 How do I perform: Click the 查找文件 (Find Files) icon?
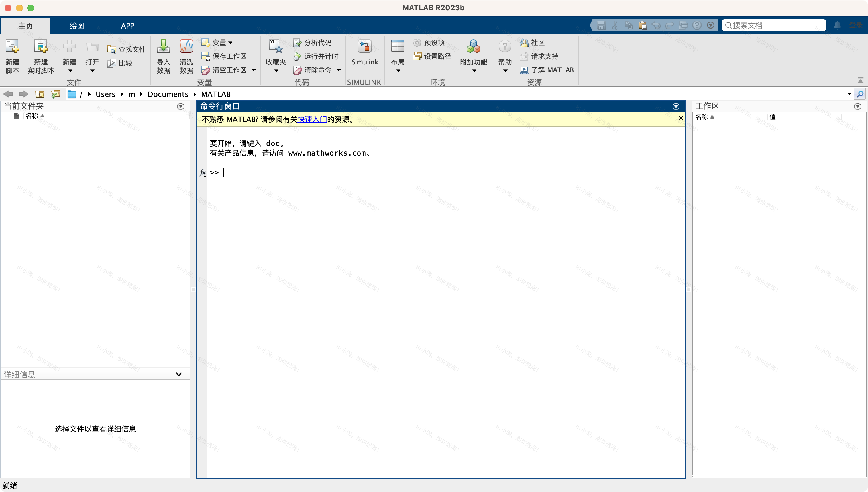point(126,49)
